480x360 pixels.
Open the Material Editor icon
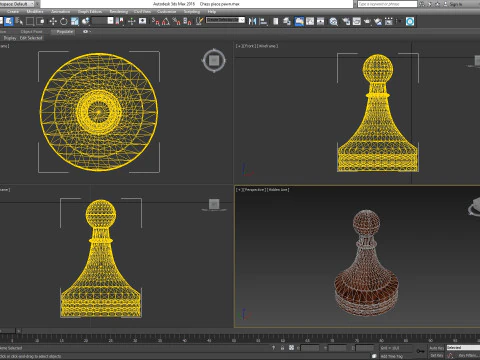333,21
